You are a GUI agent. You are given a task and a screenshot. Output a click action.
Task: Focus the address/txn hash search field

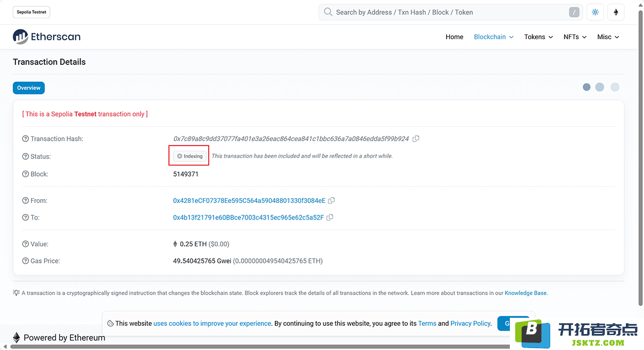click(x=451, y=12)
